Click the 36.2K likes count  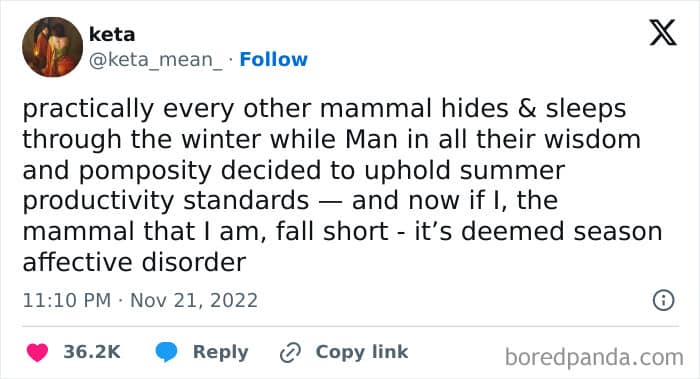(92, 352)
